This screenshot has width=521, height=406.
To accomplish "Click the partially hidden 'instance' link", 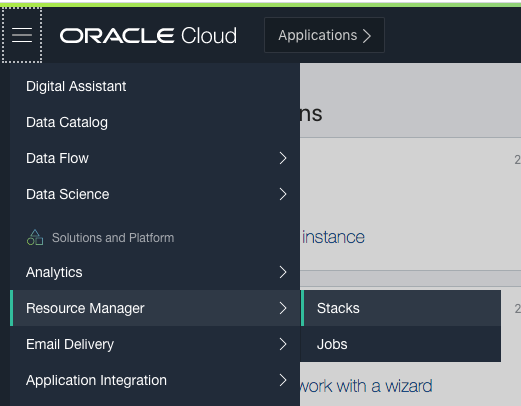I will (333, 237).
